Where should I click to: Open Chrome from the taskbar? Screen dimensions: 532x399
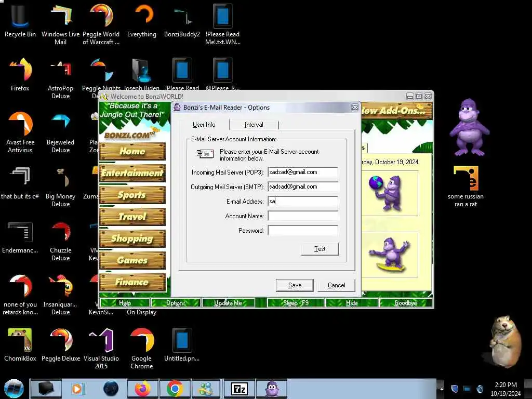click(175, 389)
